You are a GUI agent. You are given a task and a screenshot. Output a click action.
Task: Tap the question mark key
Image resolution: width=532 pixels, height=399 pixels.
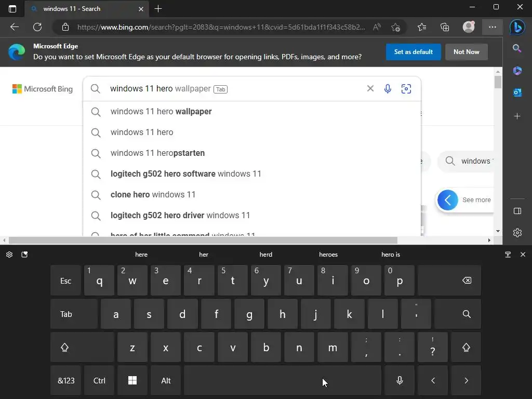click(x=433, y=347)
